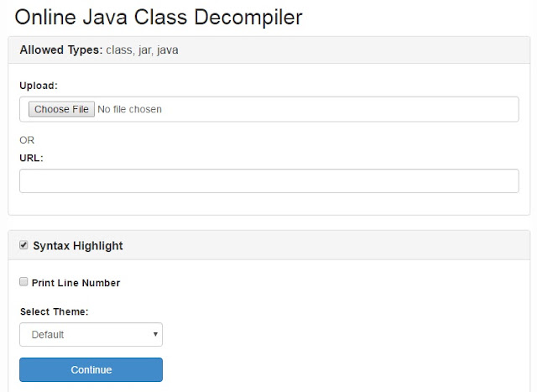Click the Allowed Types panel header
Image resolution: width=537 pixels, height=392 pixels.
269,50
